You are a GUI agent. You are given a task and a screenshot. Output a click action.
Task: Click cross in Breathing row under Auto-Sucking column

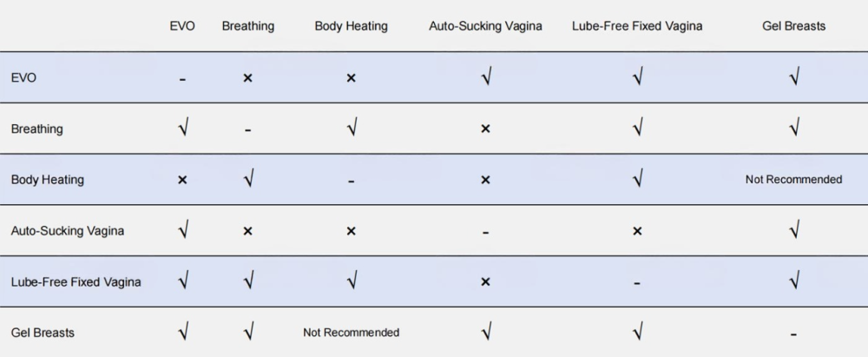[x=485, y=129]
